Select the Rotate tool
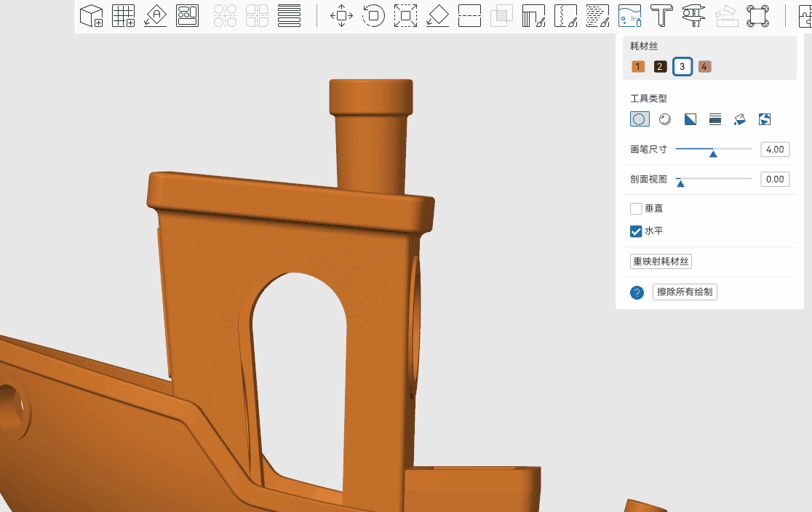 point(373,15)
